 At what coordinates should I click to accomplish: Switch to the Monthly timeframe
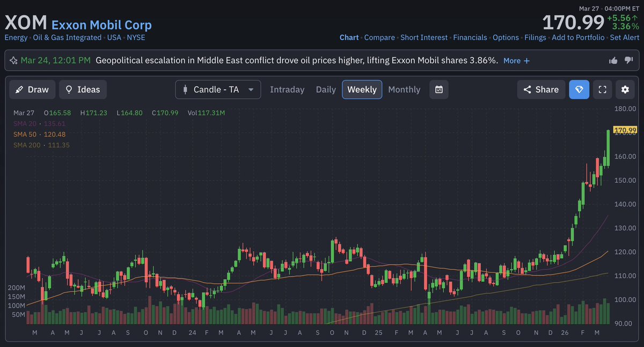(404, 90)
